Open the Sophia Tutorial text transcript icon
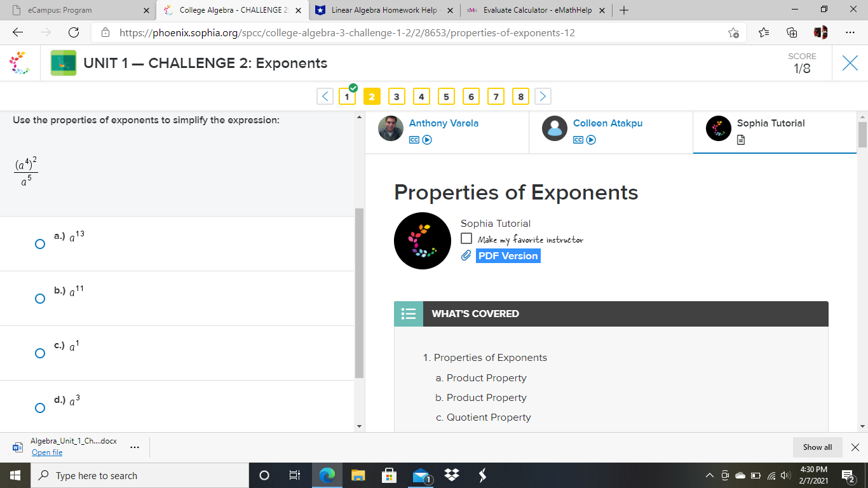This screenshot has height=488, width=868. pyautogui.click(x=741, y=139)
